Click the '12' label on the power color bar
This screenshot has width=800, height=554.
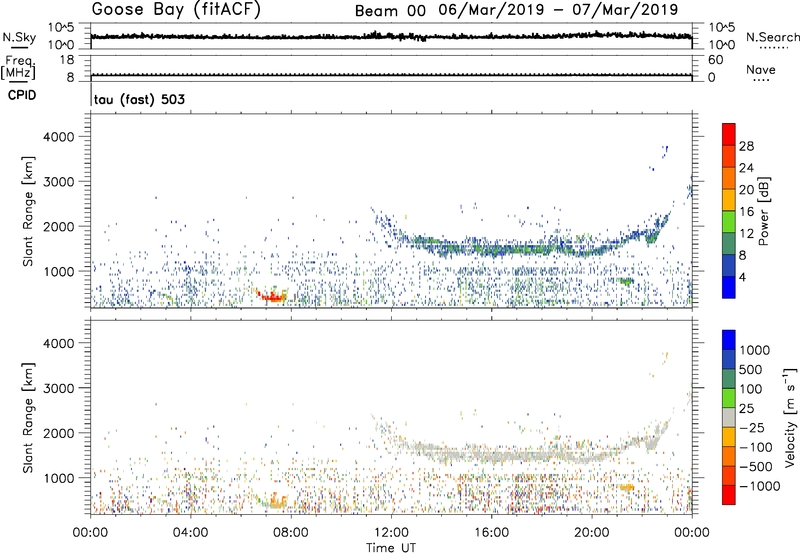(x=746, y=233)
